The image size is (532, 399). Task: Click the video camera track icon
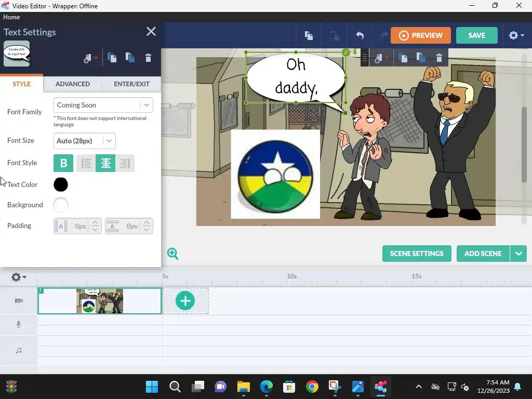tap(19, 301)
